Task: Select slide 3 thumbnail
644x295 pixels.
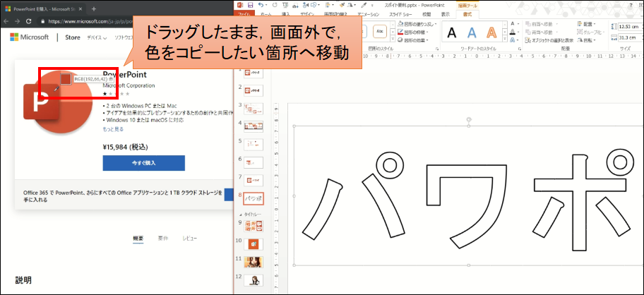Action: (x=254, y=108)
